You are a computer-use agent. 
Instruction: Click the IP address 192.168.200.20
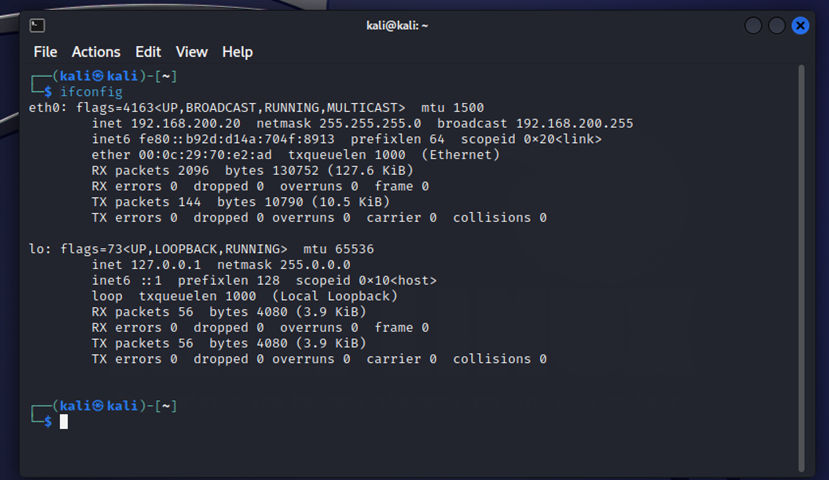tap(186, 123)
